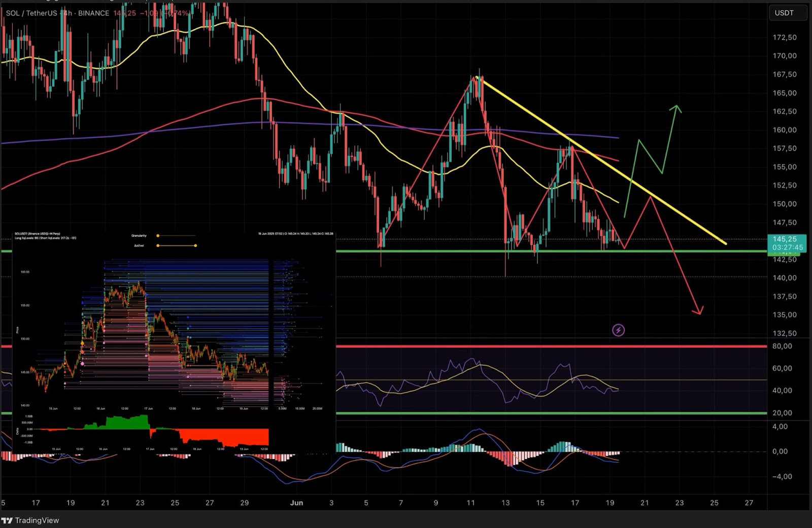Click the 3 date label on time axis
This screenshot has height=528, width=812.
click(331, 503)
